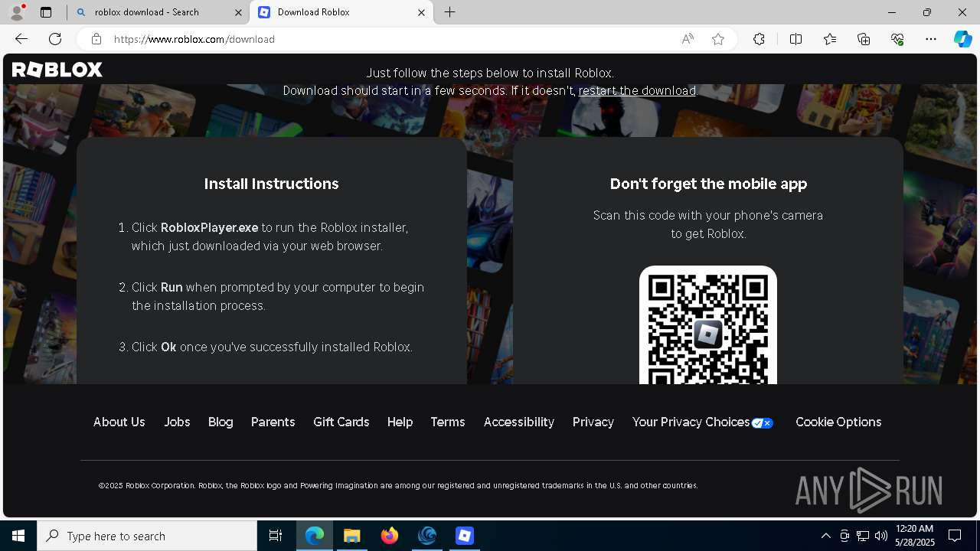Open Cookie Options in footer
The image size is (980, 551).
tap(838, 422)
